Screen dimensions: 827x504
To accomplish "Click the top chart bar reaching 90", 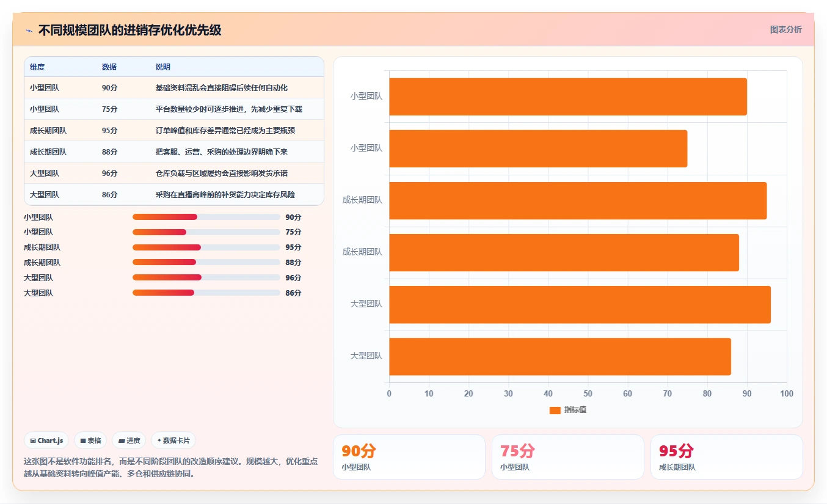I will (568, 97).
